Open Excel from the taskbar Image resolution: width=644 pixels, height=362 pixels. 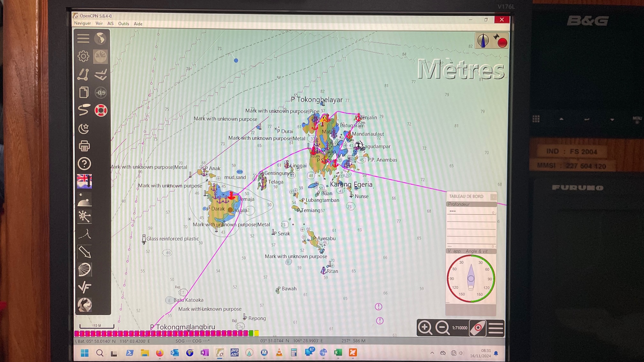coord(338,352)
